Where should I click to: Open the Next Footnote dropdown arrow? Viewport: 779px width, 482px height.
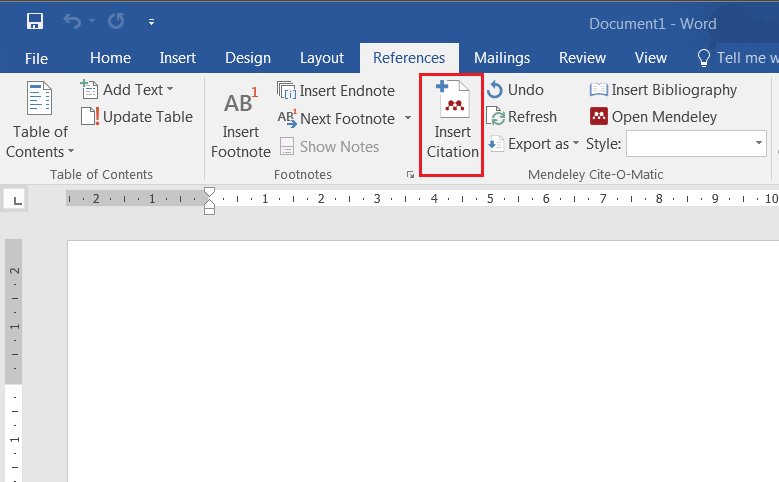408,119
